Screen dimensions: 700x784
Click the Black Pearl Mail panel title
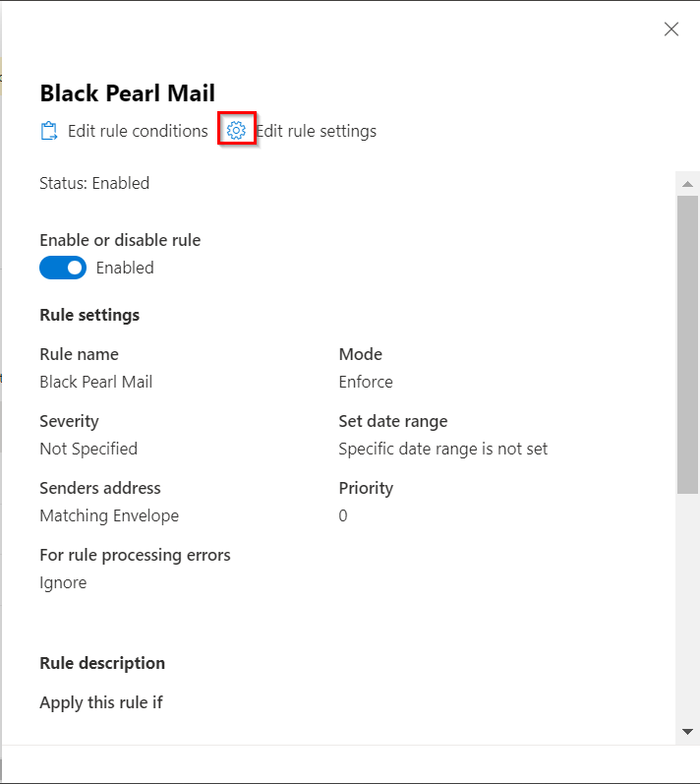127,93
